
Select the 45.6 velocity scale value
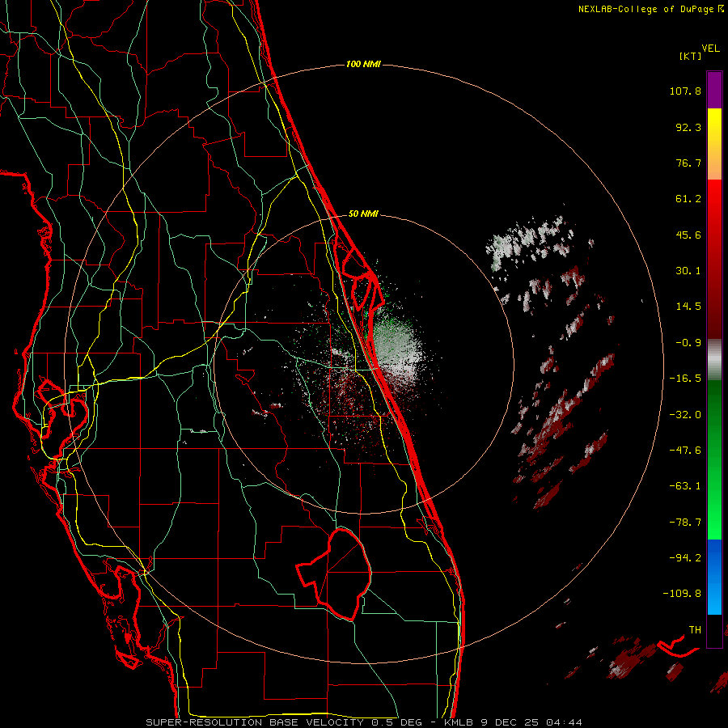coord(688,235)
